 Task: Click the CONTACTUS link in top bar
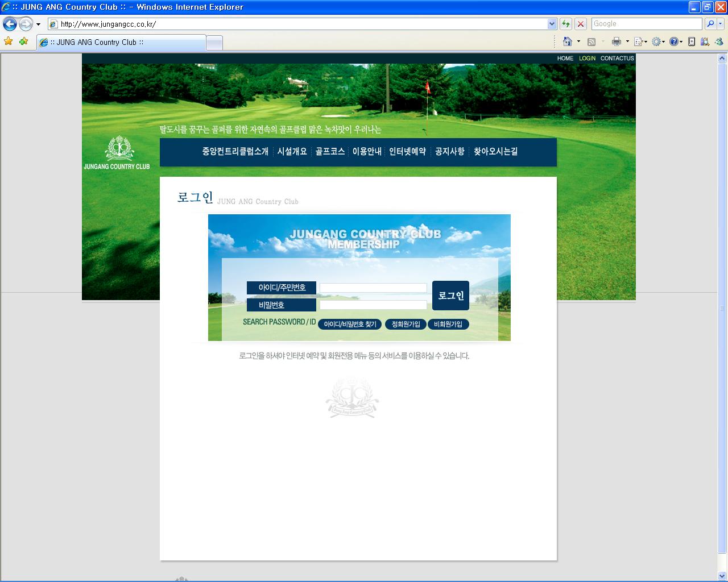[617, 59]
